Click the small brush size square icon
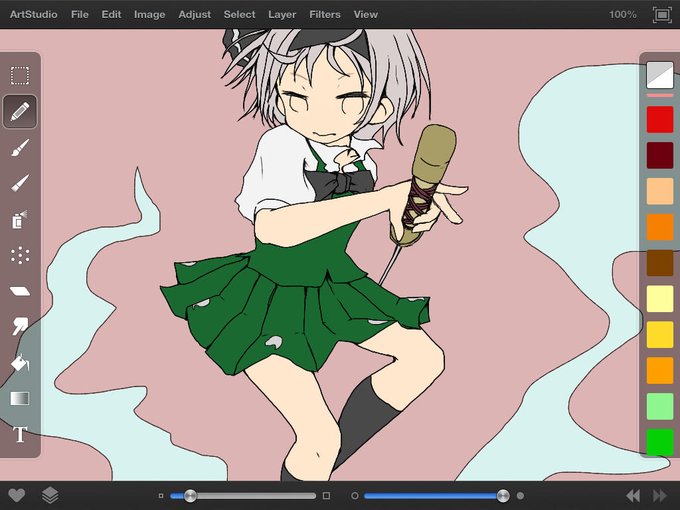680x510 pixels. click(x=161, y=496)
